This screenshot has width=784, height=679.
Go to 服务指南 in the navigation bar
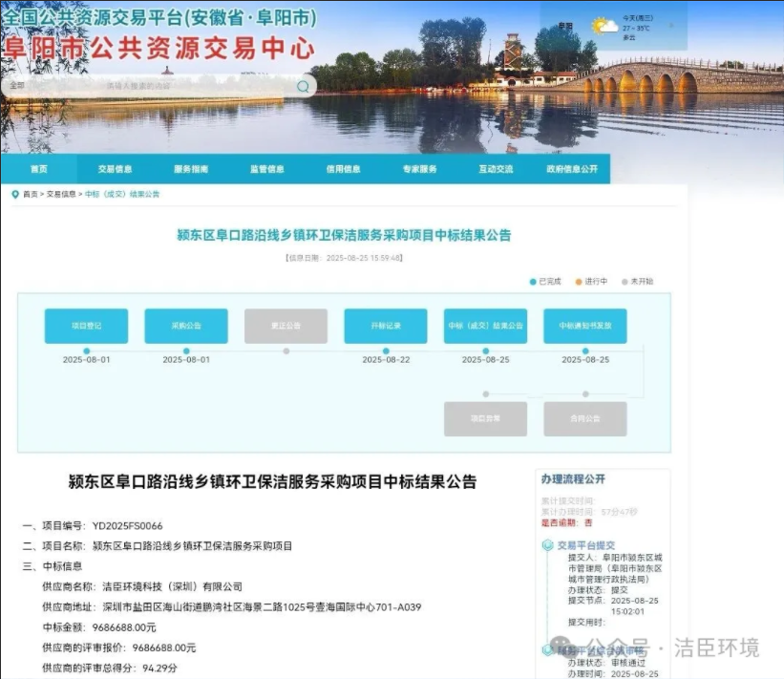click(x=191, y=169)
